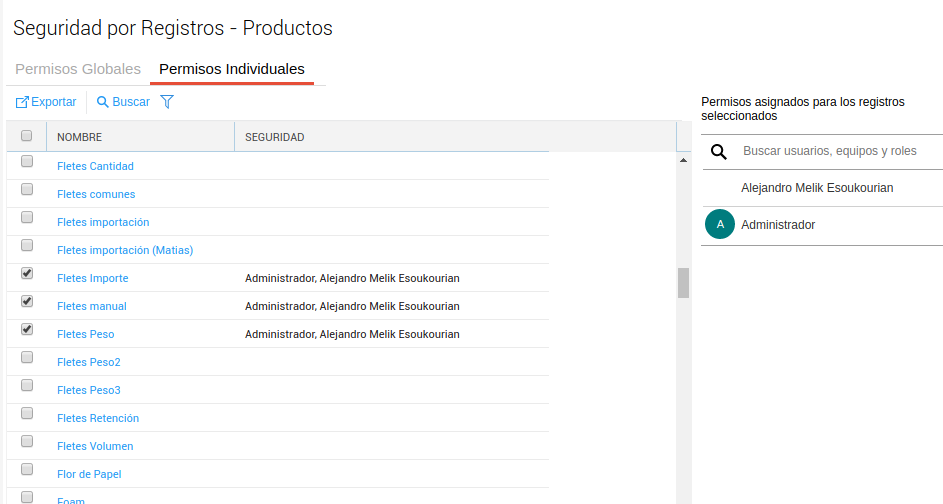Focus the Buscar usuarios, equipos y roles field

coord(830,151)
